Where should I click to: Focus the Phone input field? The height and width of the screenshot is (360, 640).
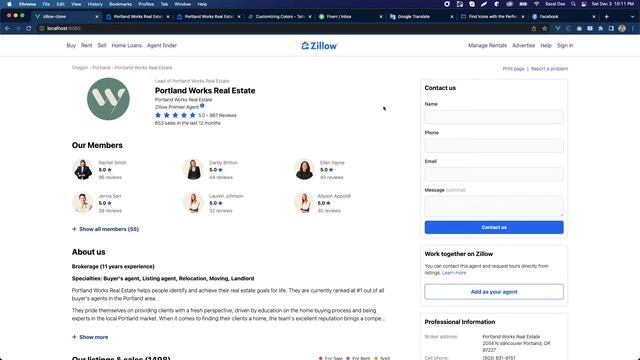494,146
